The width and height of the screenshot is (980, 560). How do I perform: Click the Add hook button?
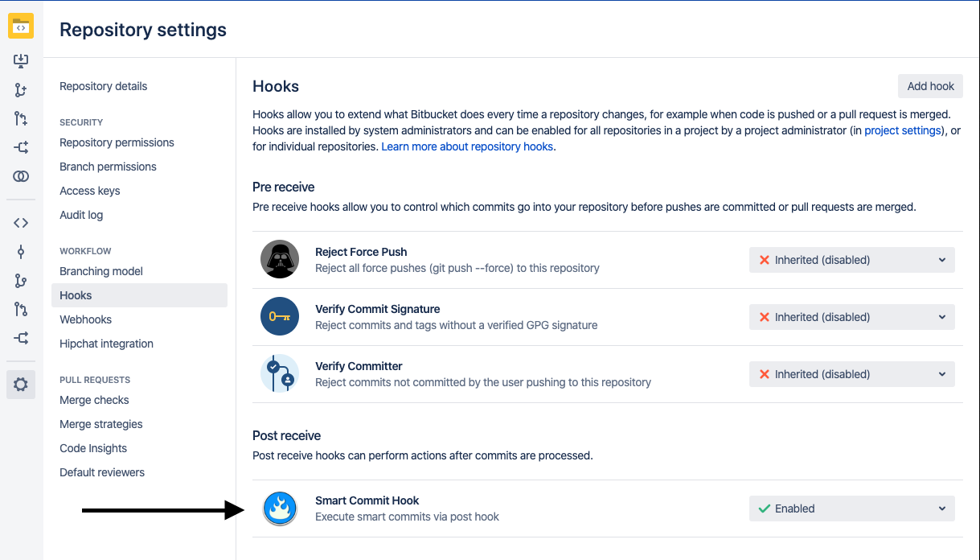pyautogui.click(x=930, y=86)
